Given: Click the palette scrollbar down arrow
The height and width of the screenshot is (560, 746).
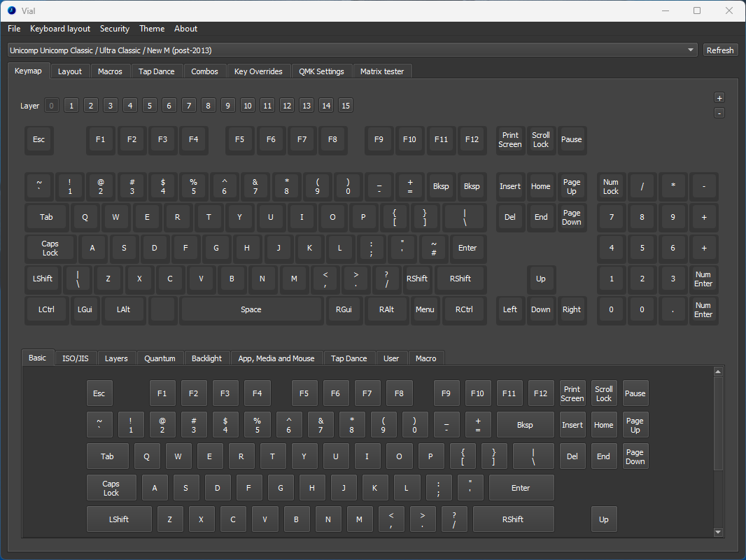Looking at the screenshot, I should 719,533.
